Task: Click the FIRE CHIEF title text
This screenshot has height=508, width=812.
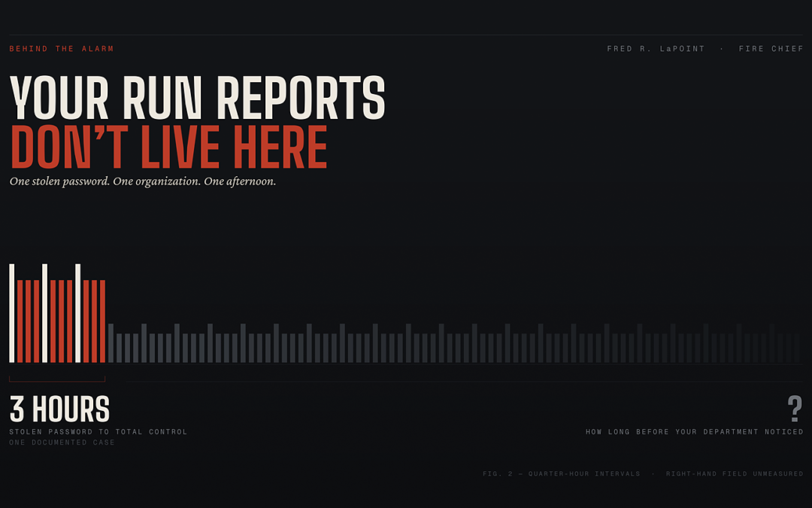Action: 771,49
